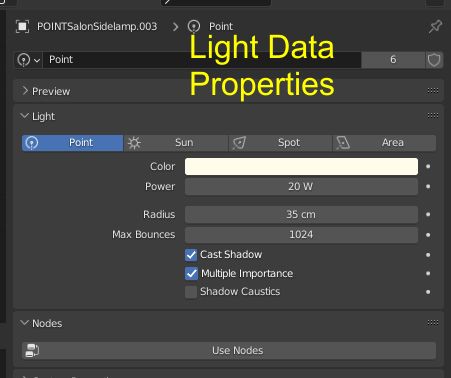Click the animate dot next to Radius
This screenshot has height=378, width=451.
pyautogui.click(x=428, y=214)
